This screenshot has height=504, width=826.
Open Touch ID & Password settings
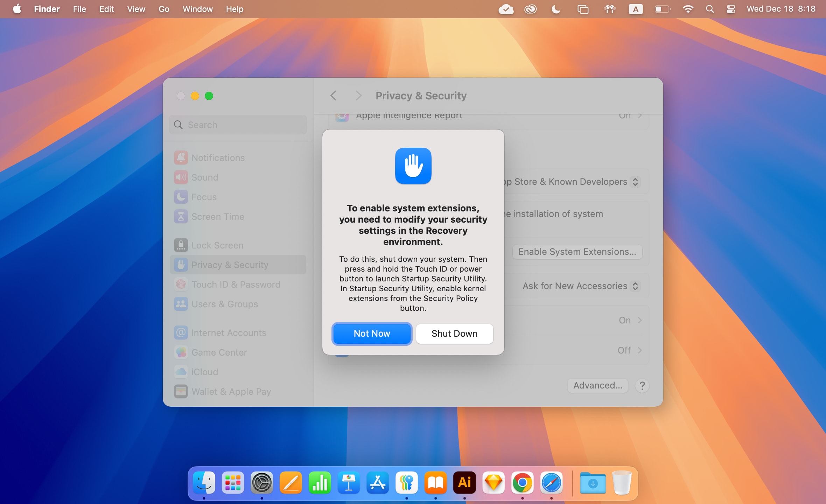(x=236, y=284)
